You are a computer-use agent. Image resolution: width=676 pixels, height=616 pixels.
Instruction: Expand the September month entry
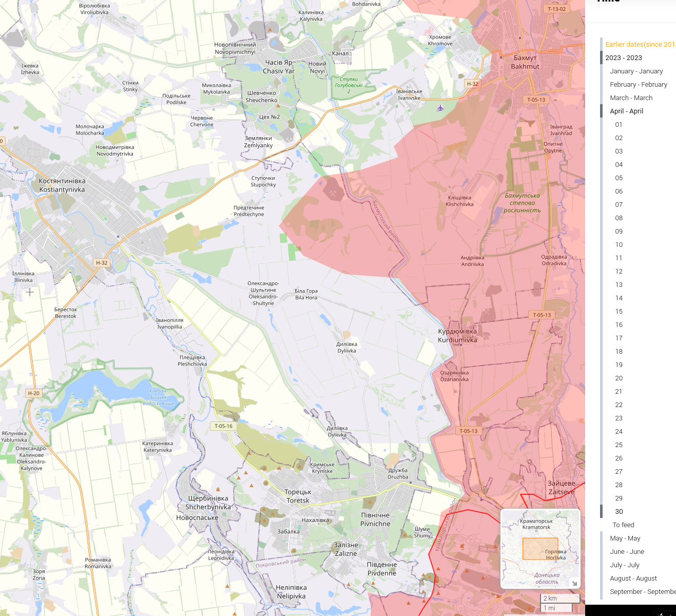tap(643, 592)
